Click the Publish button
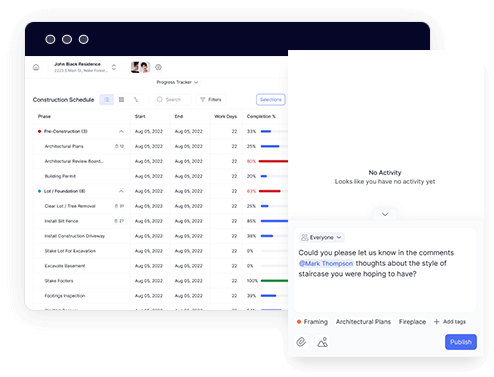 click(461, 342)
